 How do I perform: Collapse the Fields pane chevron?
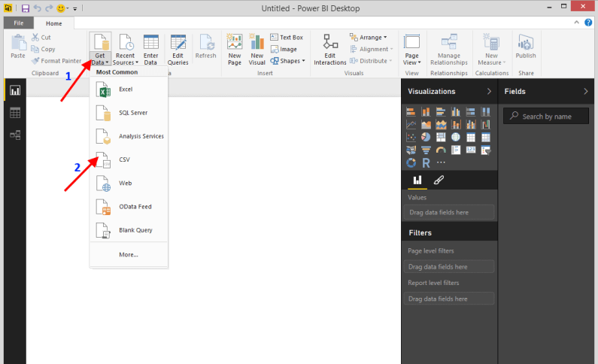click(586, 91)
